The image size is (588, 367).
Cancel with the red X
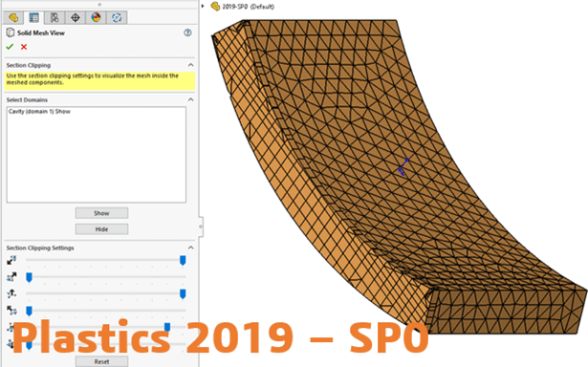[x=24, y=47]
